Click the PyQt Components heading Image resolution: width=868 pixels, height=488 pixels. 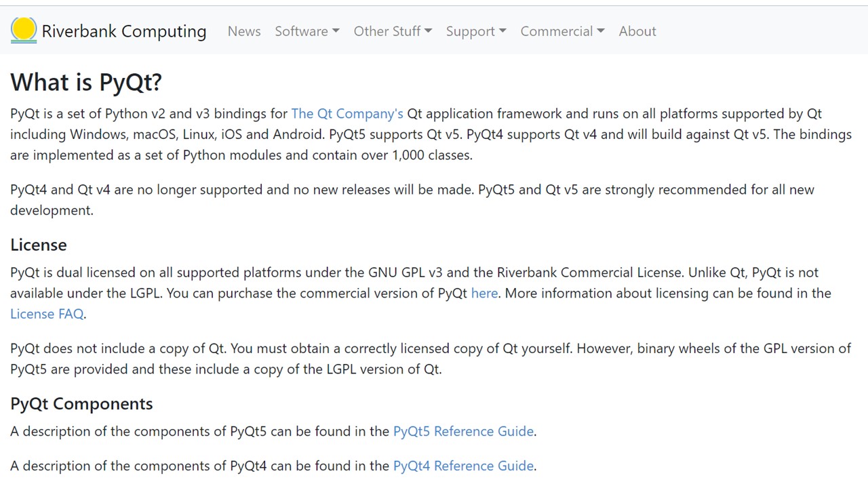click(81, 403)
